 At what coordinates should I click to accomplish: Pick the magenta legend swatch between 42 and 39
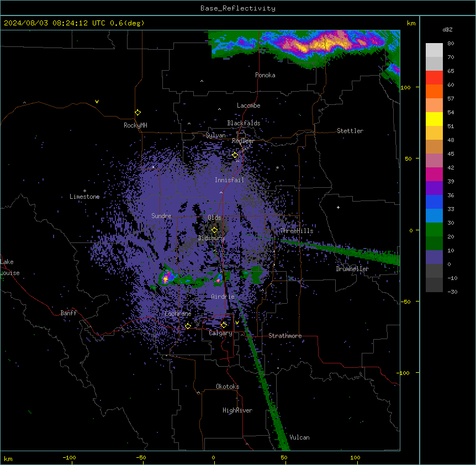pos(434,175)
